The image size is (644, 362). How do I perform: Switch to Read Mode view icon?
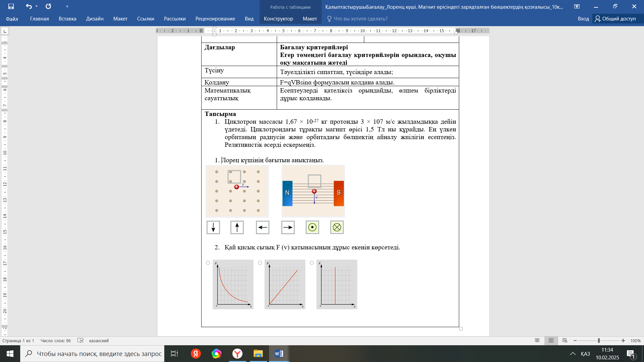coord(537,341)
